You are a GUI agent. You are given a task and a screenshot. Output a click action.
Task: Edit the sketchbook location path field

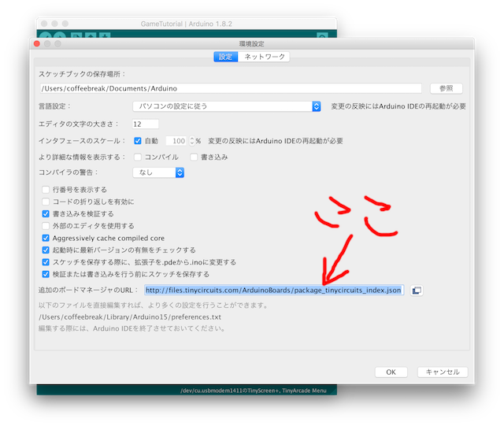[x=231, y=88]
